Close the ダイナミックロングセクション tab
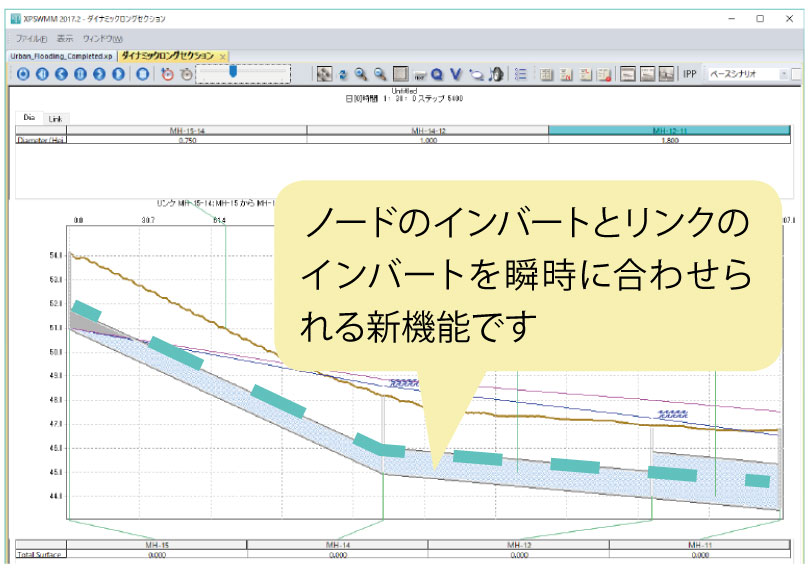Viewport: 809px width, 569px height. click(x=223, y=56)
